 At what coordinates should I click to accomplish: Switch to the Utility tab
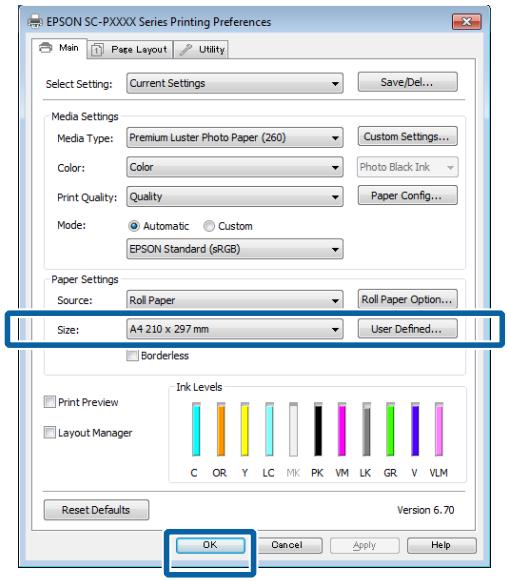[x=201, y=49]
